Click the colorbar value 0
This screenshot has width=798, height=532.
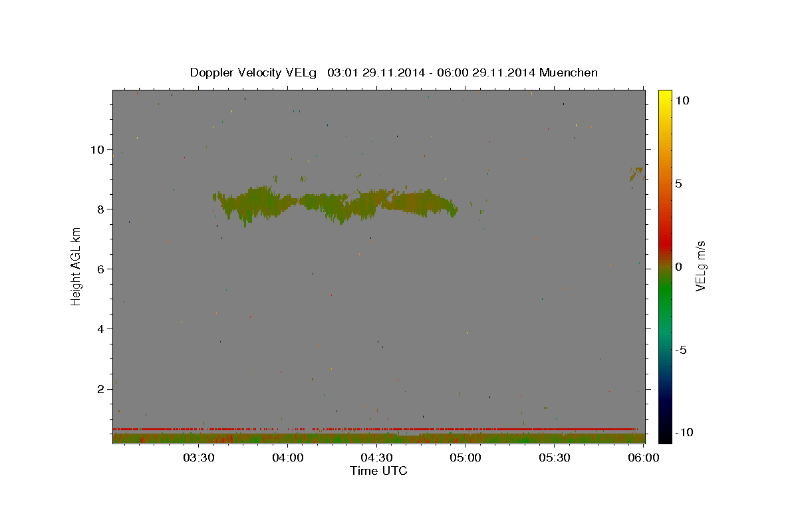tap(678, 267)
